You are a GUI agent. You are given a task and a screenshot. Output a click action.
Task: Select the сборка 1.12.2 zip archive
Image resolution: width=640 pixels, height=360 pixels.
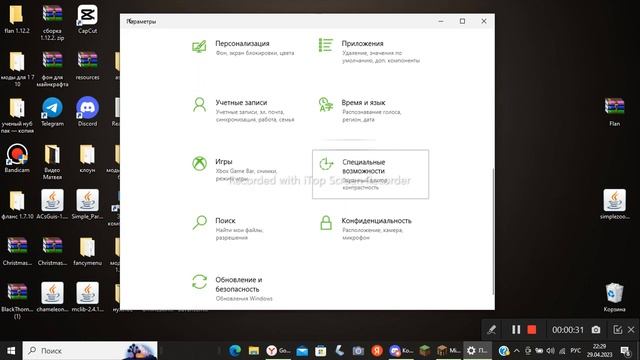(x=52, y=22)
